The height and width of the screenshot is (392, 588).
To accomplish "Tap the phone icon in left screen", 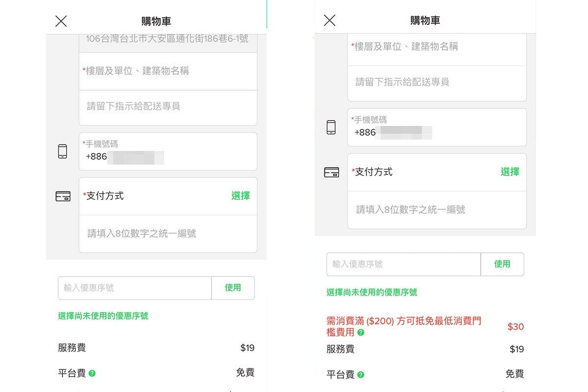I will pos(63,151).
